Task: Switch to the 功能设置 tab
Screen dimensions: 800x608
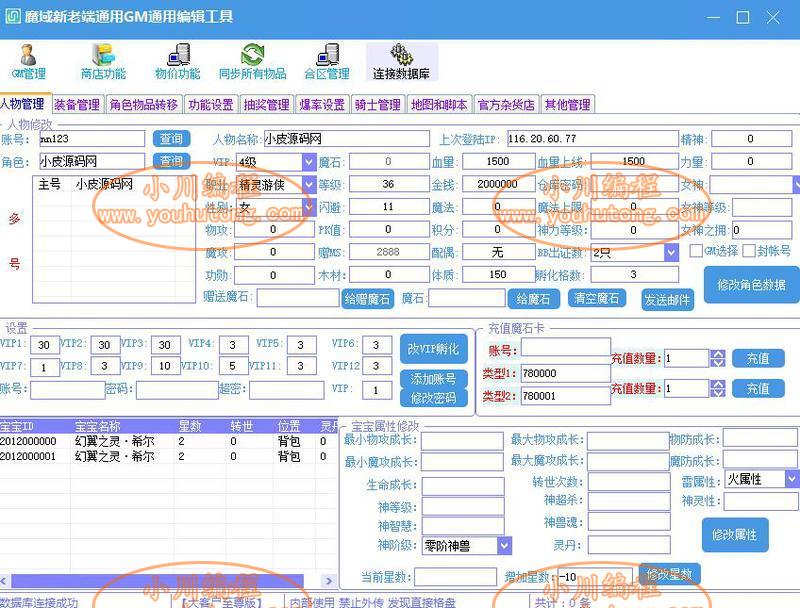Action: 211,105
